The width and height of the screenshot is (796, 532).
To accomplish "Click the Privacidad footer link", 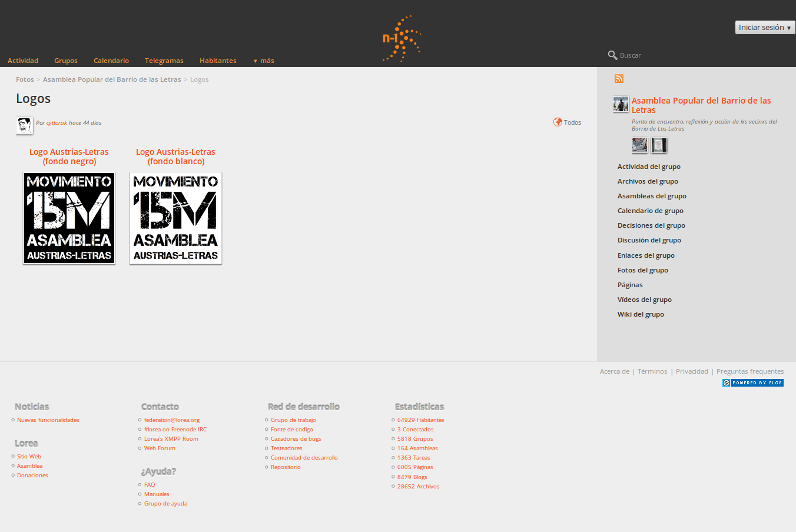I will coord(692,371).
